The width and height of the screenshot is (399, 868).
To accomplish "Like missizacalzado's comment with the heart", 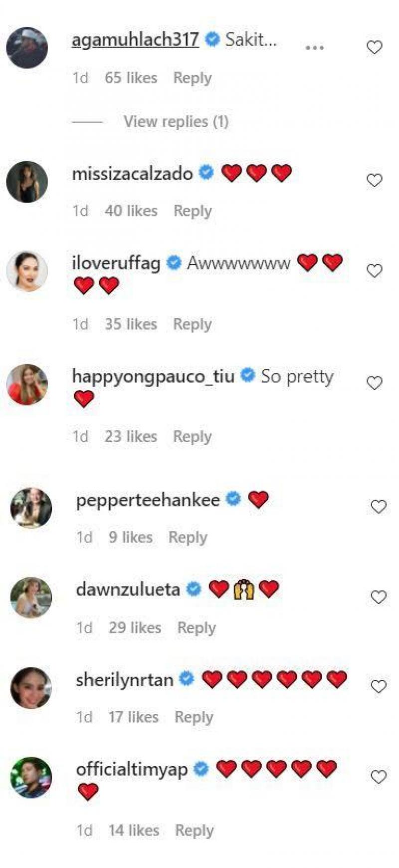I will (374, 180).
